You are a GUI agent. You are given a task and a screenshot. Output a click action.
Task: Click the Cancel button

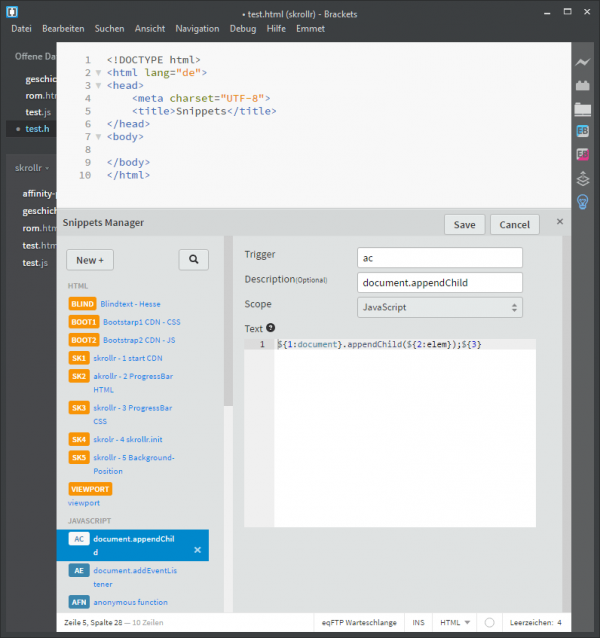tap(515, 225)
